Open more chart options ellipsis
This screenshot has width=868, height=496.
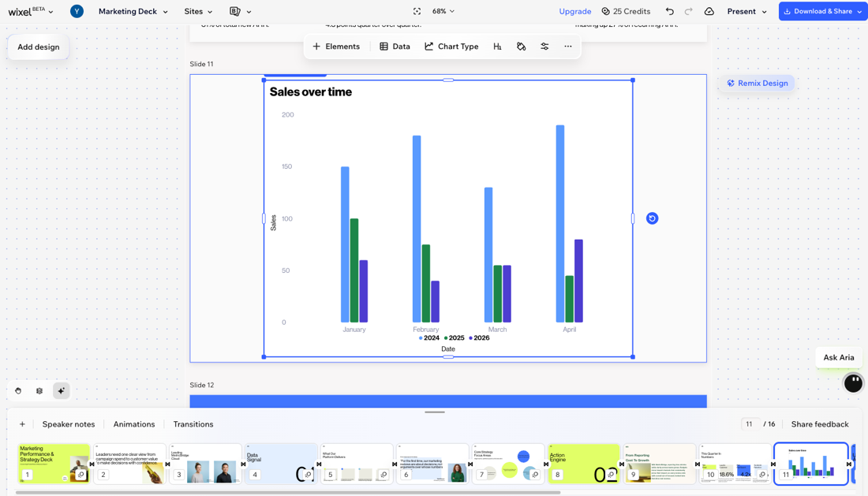click(568, 47)
